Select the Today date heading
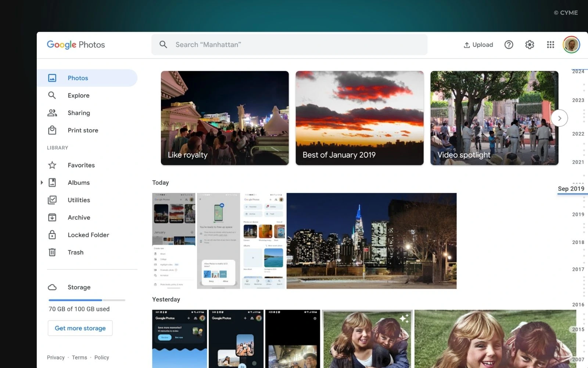Viewport: 588px width, 368px height. pos(161,183)
